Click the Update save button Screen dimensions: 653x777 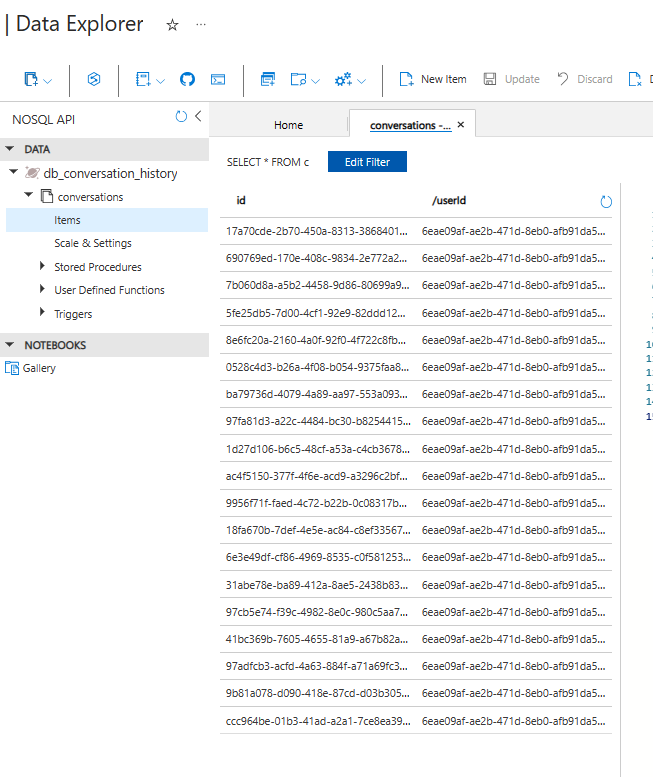[511, 79]
